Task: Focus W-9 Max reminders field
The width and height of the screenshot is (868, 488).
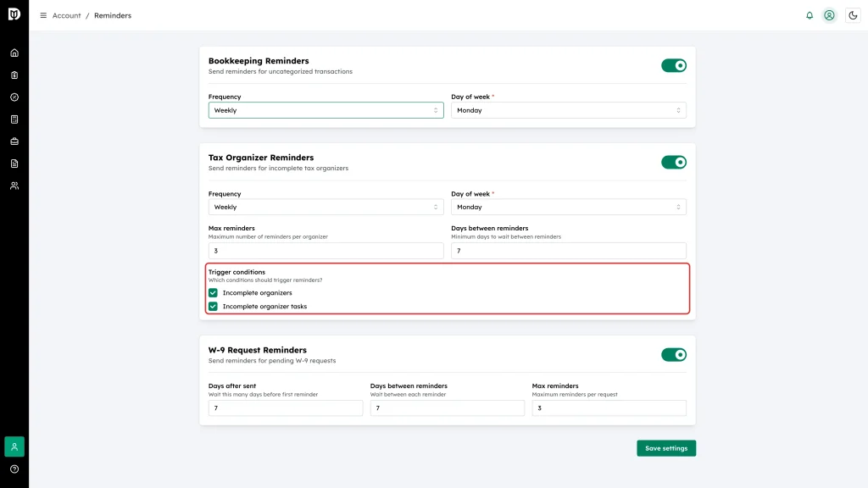Action: 609,408
